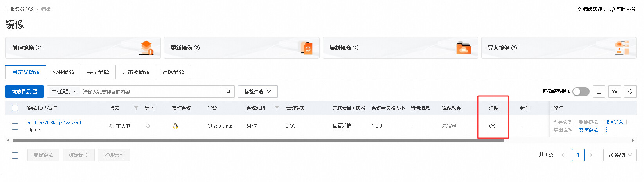644x182 pixels.
Task: Click the 状态 column filter icon
Action: coord(136,108)
